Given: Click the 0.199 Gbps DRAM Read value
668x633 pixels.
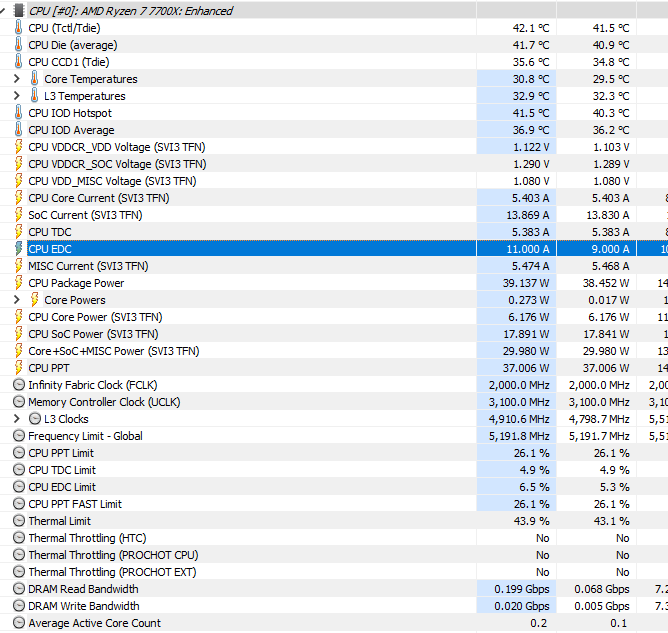Looking at the screenshot, I should click(522, 589).
